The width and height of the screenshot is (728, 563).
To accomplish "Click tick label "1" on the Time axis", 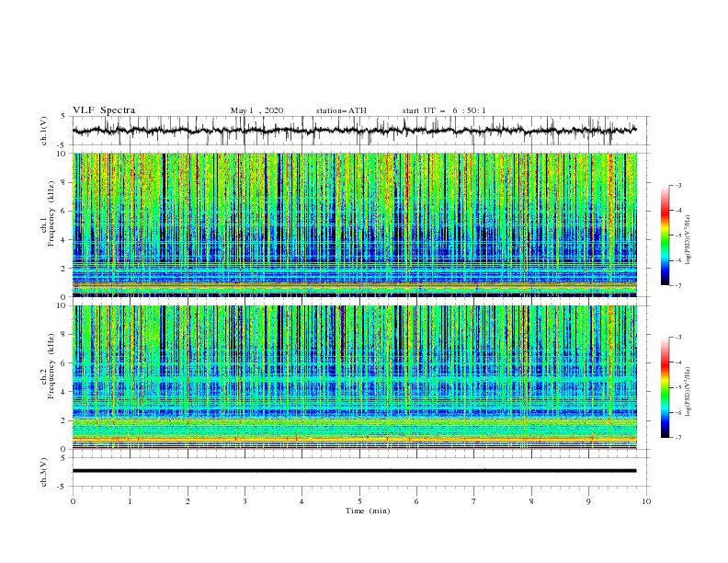I will (x=130, y=501).
